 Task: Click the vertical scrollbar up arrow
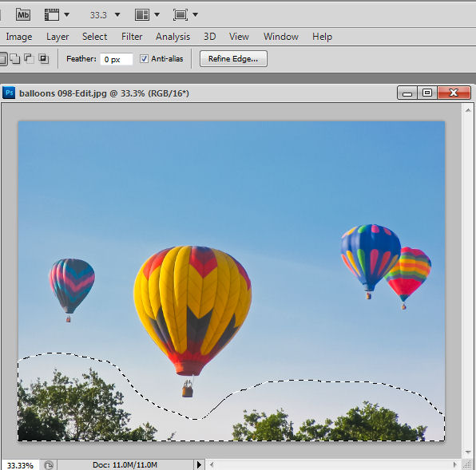(x=468, y=110)
